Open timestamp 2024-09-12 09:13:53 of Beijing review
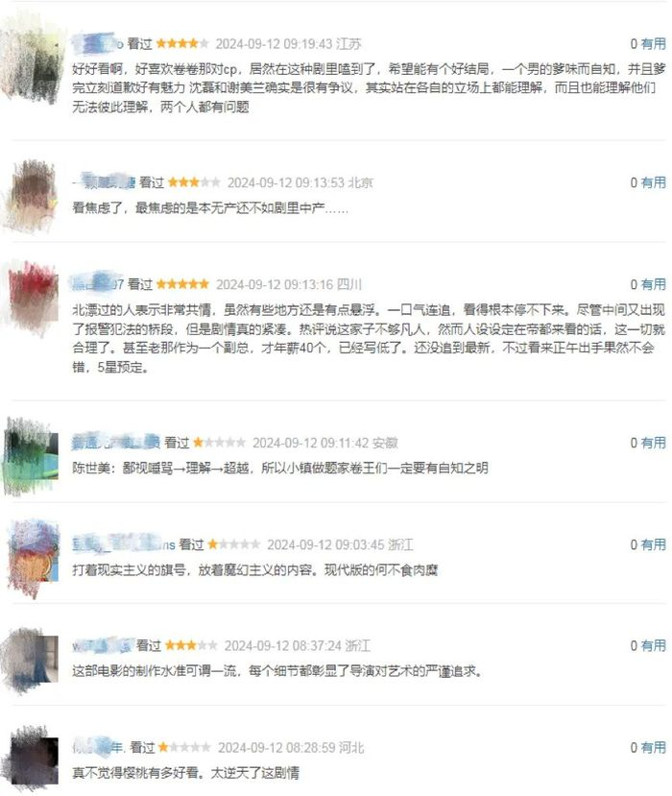 point(286,182)
